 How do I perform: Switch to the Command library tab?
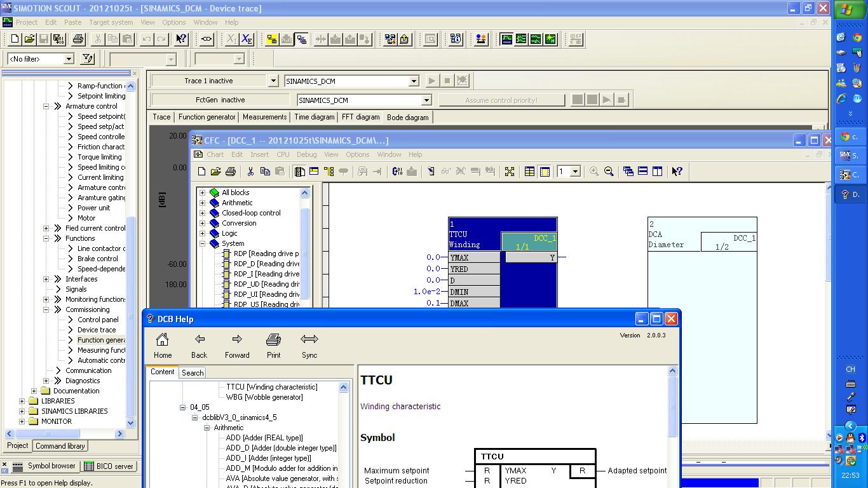pyautogui.click(x=60, y=446)
